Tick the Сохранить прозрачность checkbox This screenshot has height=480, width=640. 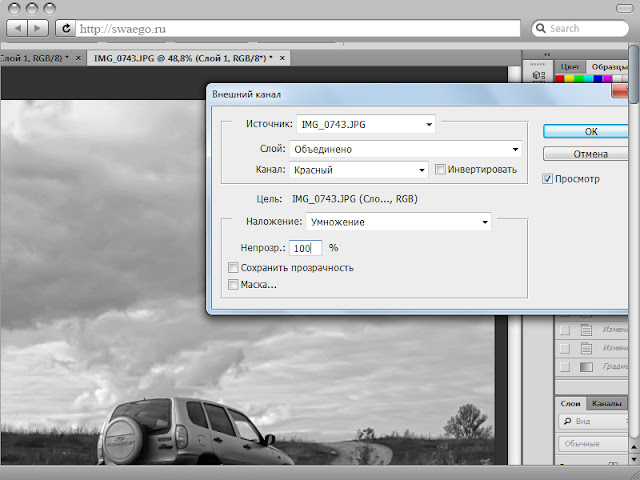233,268
